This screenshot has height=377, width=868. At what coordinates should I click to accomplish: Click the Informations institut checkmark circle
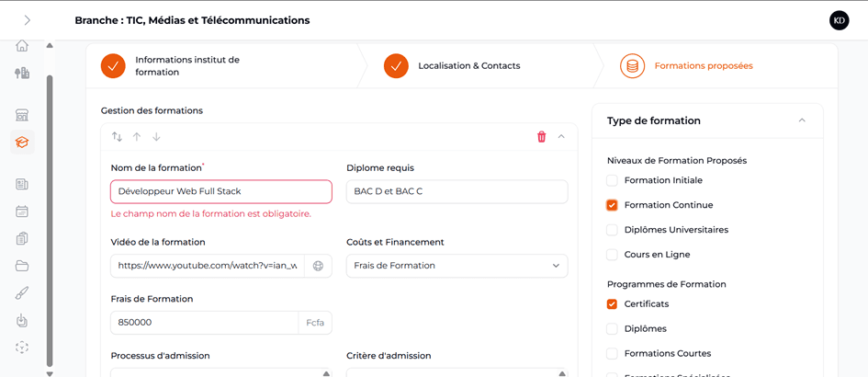pyautogui.click(x=114, y=66)
